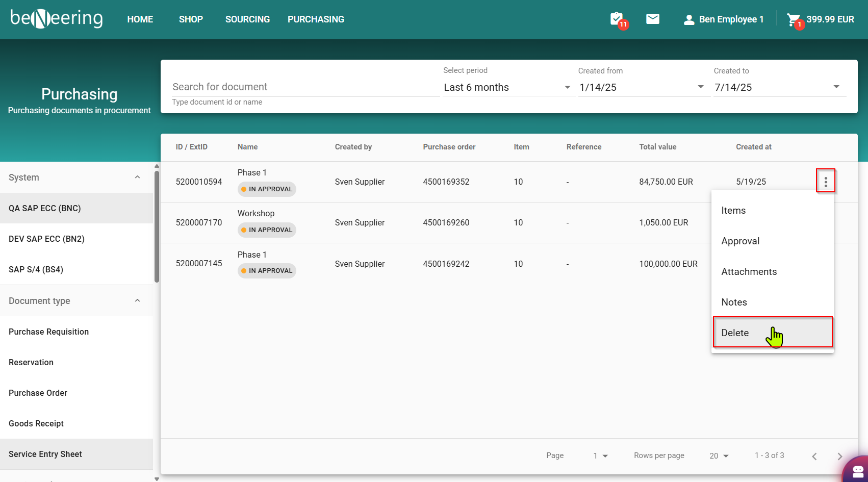The width and height of the screenshot is (868, 482).
Task: Select DEV SAP ECC (BN2) system
Action: (76, 239)
